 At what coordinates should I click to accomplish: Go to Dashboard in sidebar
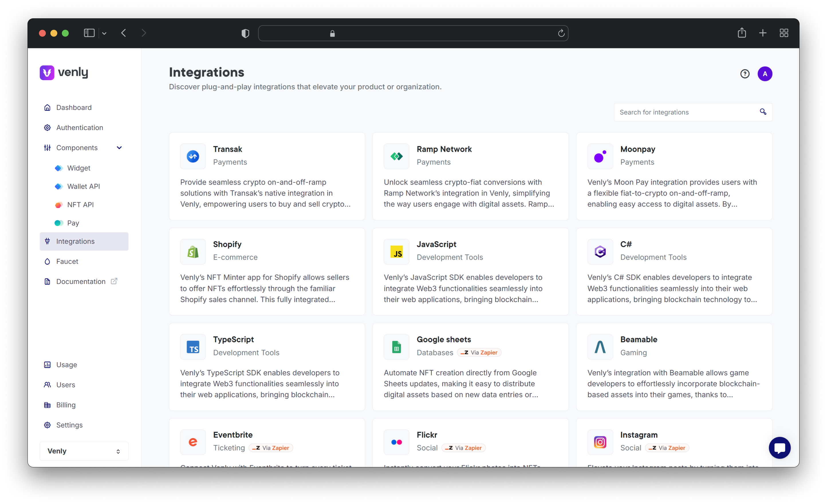point(74,107)
